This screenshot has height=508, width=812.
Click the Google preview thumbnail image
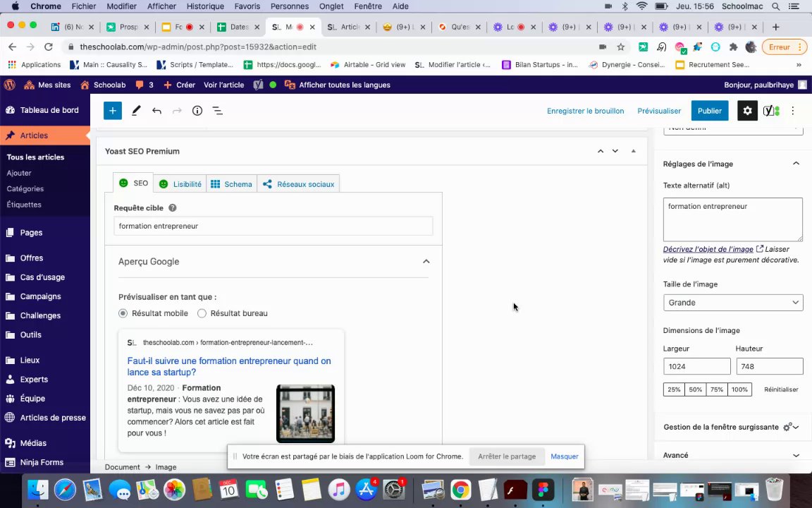pyautogui.click(x=305, y=413)
